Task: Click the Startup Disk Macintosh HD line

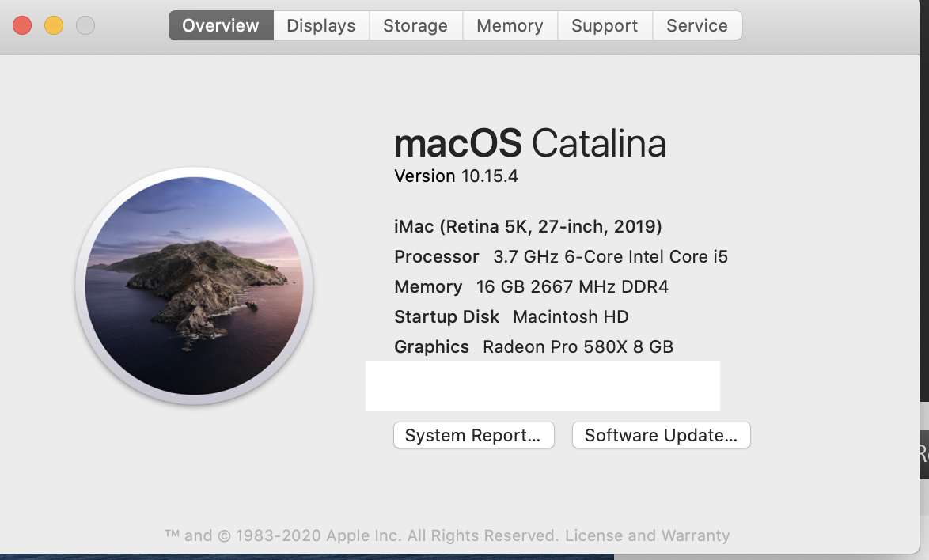Action: click(511, 316)
